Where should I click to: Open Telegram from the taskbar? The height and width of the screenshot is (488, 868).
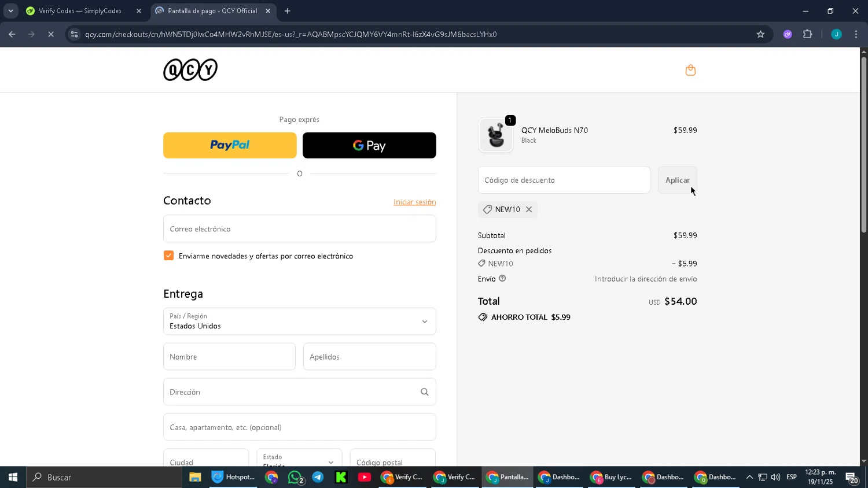point(318,477)
